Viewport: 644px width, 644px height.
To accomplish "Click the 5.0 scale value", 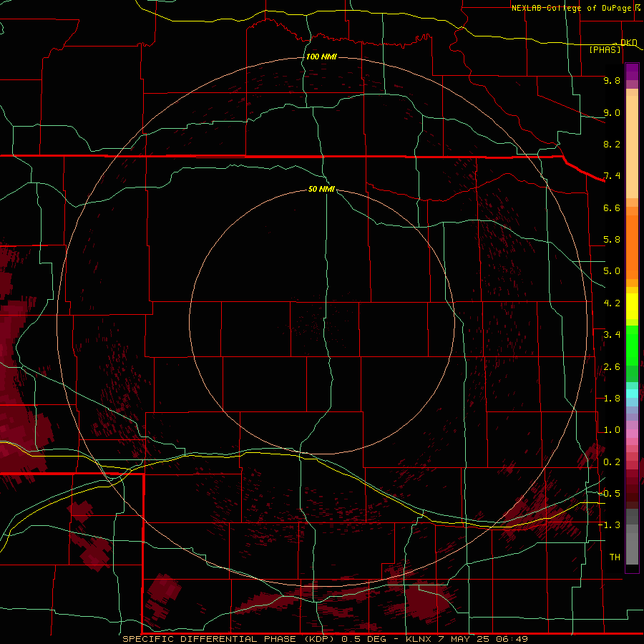I will (612, 271).
